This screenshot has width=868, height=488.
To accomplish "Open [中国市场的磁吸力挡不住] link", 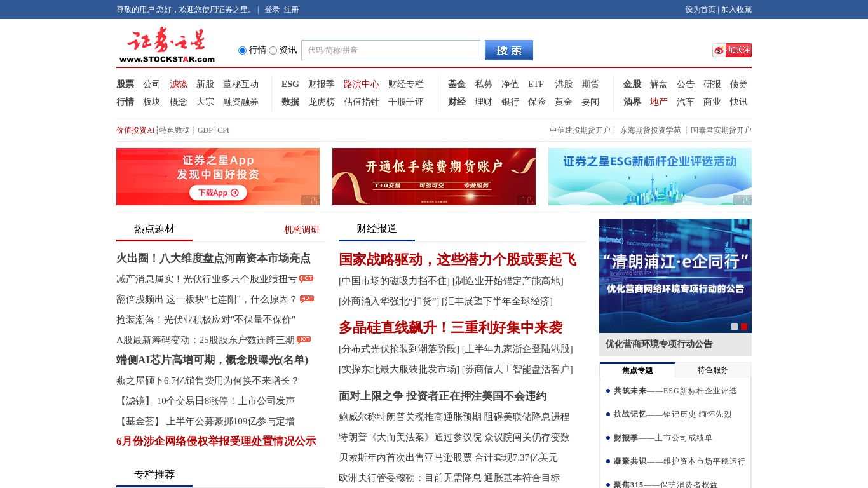I will click(x=394, y=281).
